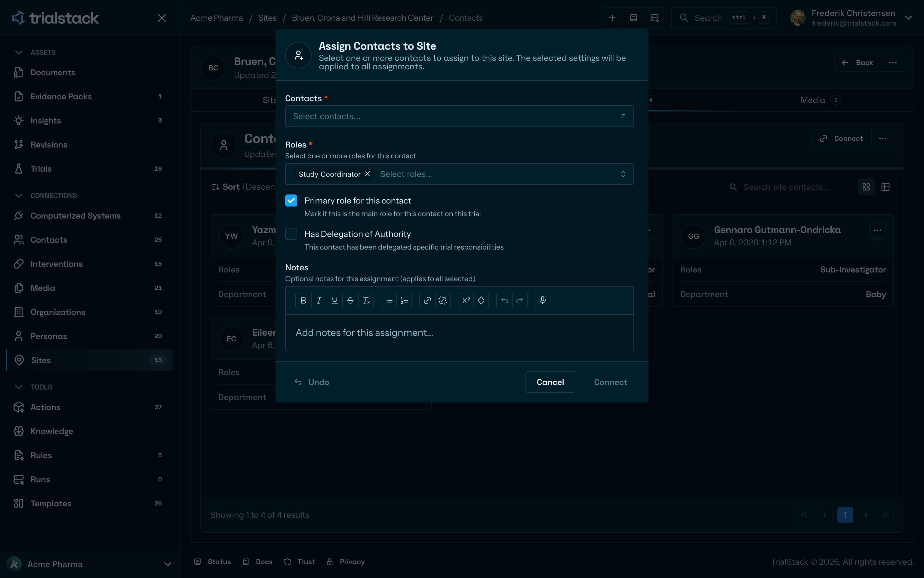Open Actions in sidebar
924x578 pixels.
(90, 408)
